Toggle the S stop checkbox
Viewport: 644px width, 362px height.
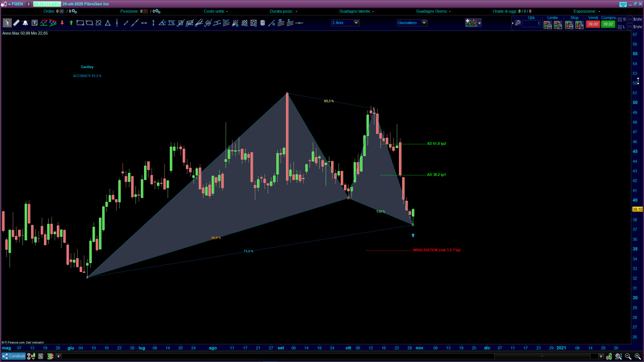(x=620, y=19)
